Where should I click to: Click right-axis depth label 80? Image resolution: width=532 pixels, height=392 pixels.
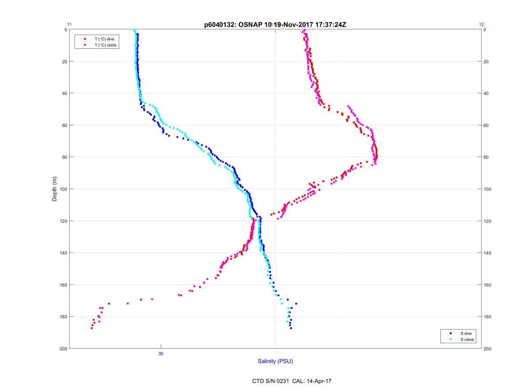click(x=486, y=157)
